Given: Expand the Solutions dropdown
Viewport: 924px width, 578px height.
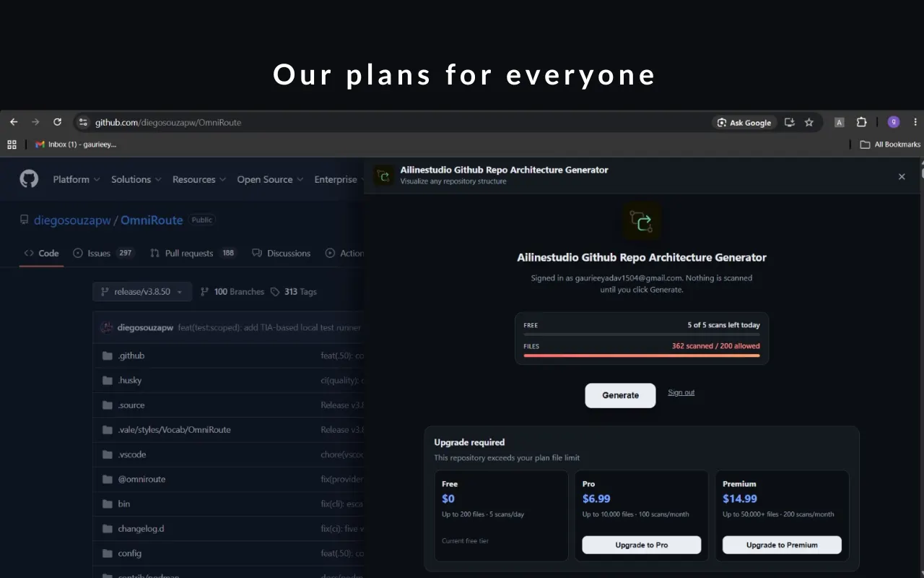Looking at the screenshot, I should [136, 179].
